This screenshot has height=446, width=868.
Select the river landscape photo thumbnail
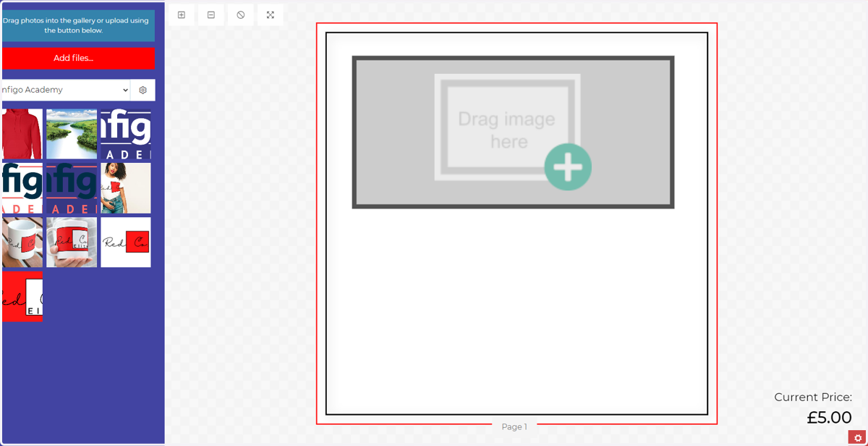(72, 134)
